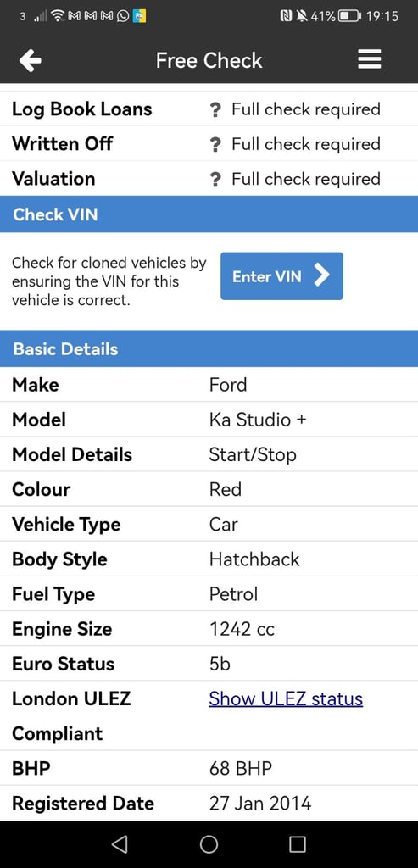Tap Full check required for Log Book Loans
The image size is (418, 868).
click(x=305, y=109)
